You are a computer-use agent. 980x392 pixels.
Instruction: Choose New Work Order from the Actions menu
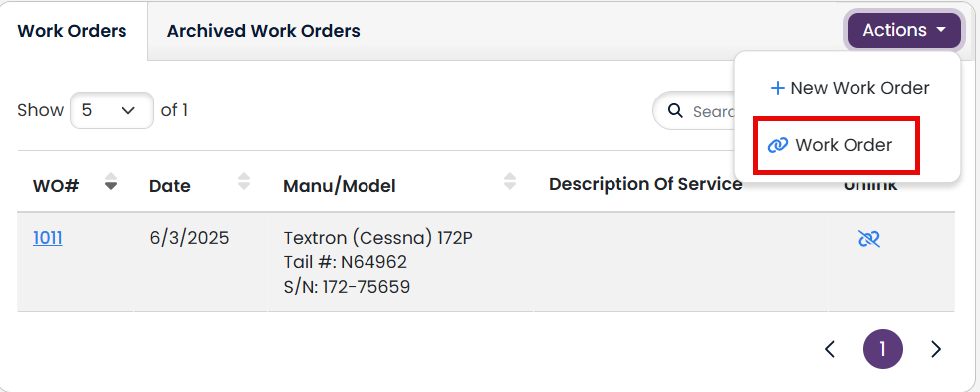point(850,88)
